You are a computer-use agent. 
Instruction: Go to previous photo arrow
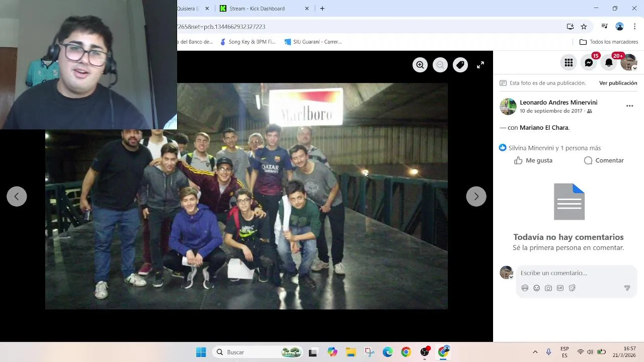point(17,197)
